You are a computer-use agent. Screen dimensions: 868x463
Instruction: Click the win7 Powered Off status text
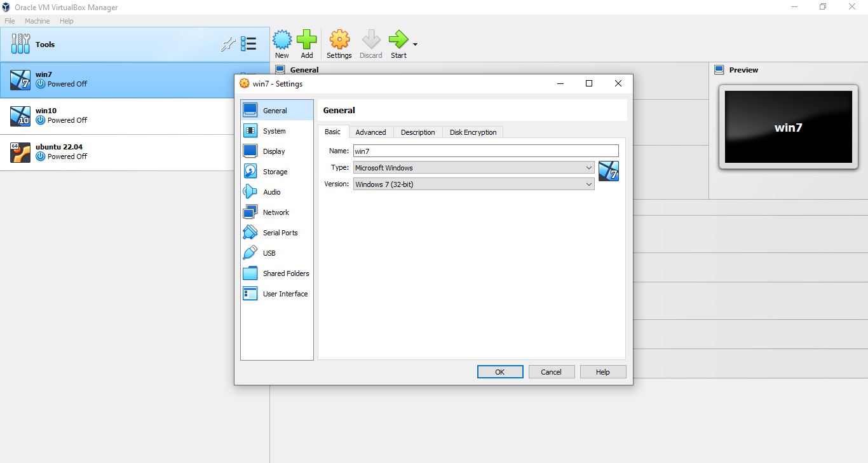(x=67, y=84)
